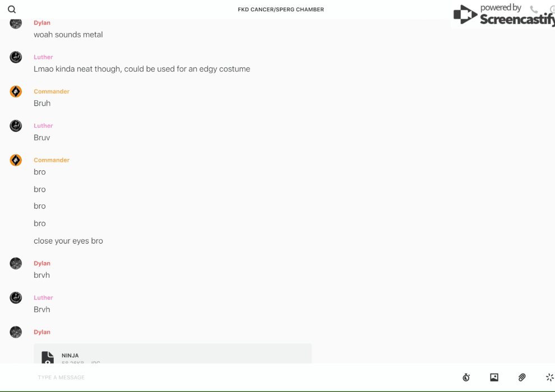Viewport: 555px width, 392px height.
Task: Click the Commander name above "Bruh"
Action: 52,91
